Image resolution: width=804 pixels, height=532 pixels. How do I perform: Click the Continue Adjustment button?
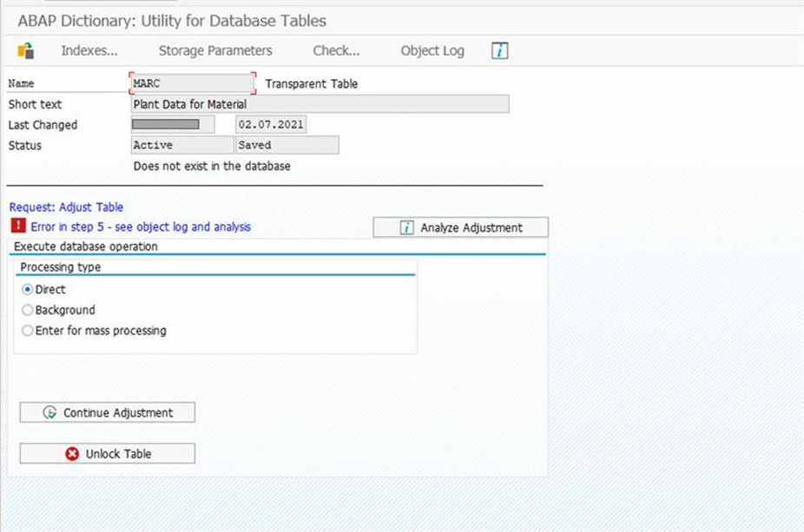107,412
